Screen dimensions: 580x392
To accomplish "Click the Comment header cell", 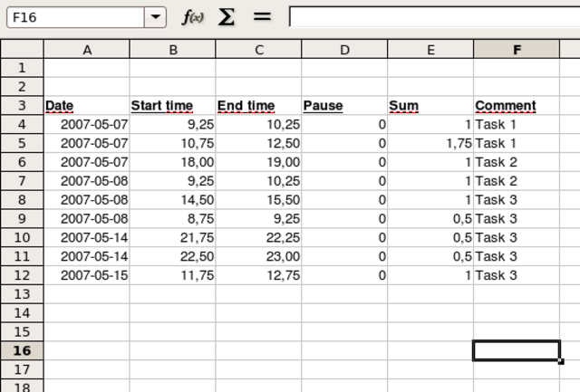I will click(x=517, y=106).
